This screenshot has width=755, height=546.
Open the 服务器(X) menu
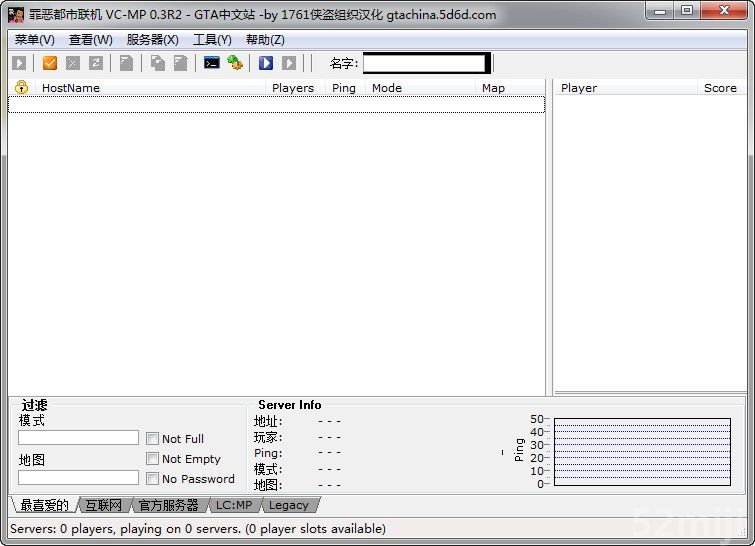pyautogui.click(x=152, y=40)
